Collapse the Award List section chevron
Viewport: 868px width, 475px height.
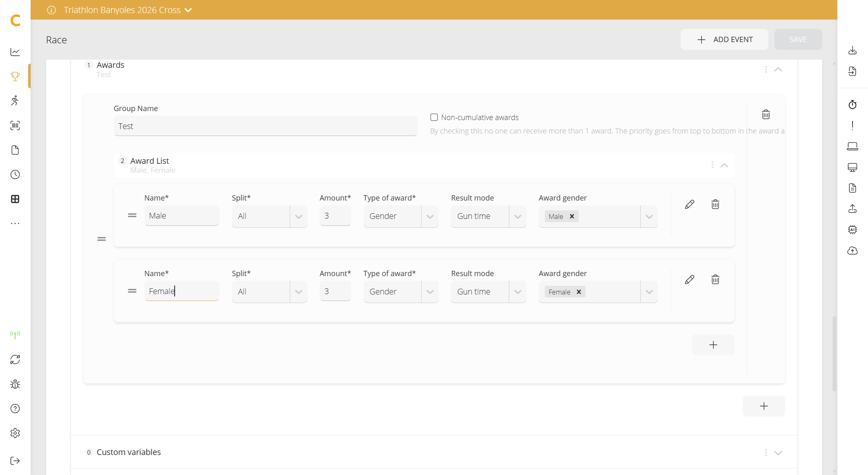pos(724,165)
